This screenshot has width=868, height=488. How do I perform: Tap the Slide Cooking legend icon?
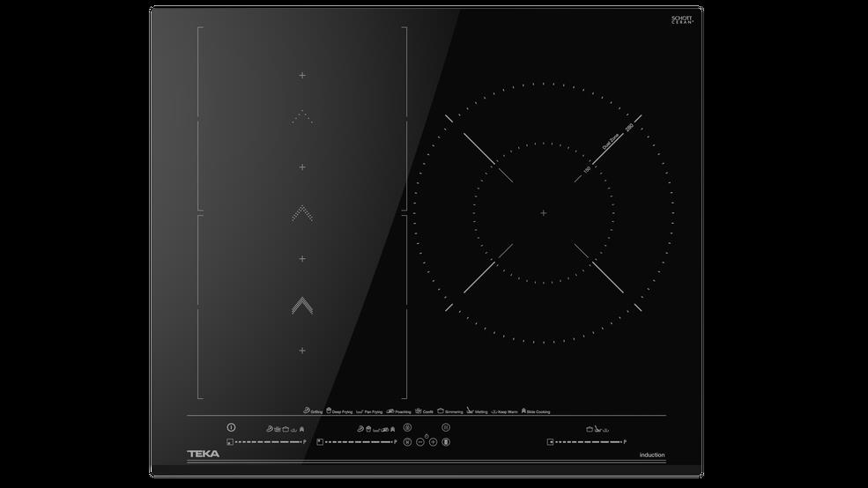point(524,410)
